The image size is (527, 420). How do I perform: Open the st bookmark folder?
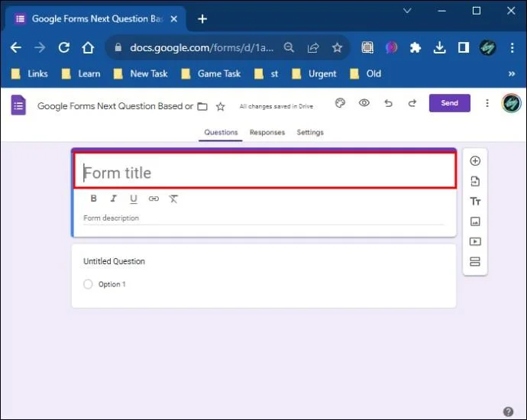click(x=267, y=73)
